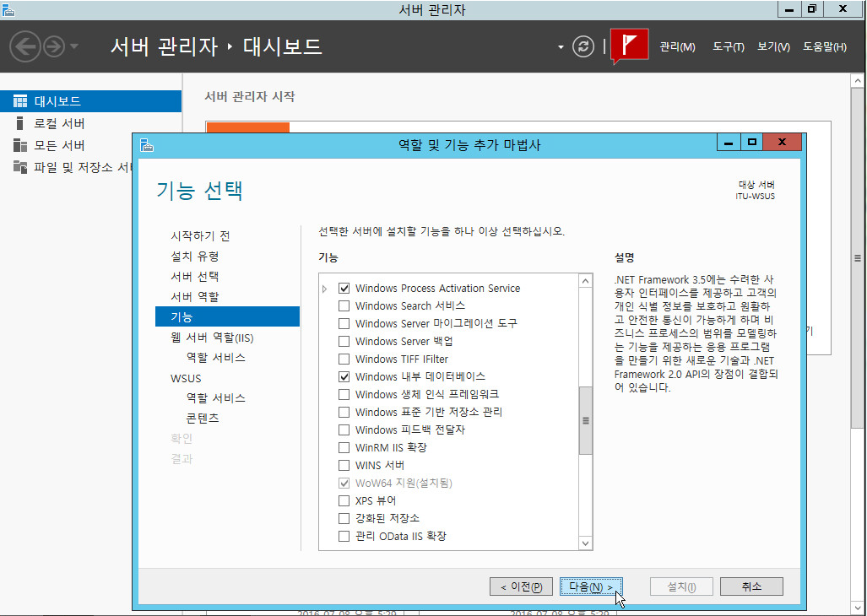This screenshot has width=867, height=616.
Task: Expand Windows Process Activation Service tree node
Action: (325, 289)
